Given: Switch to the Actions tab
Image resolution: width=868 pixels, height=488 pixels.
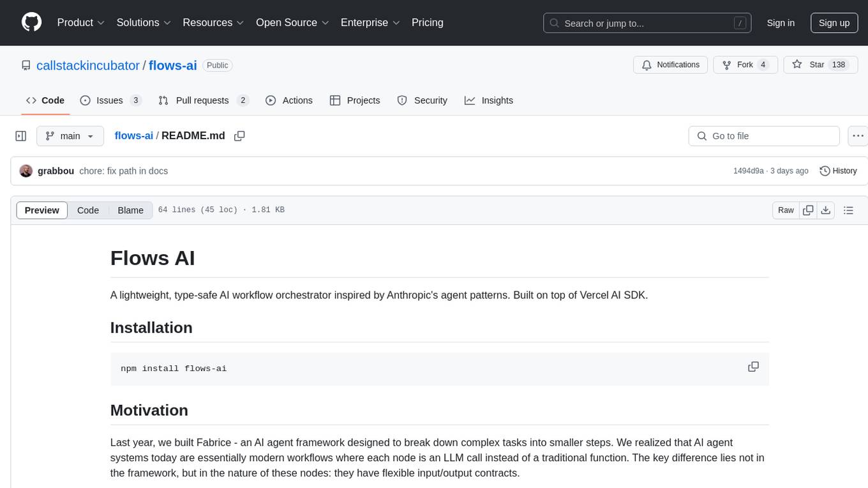Looking at the screenshot, I should [289, 100].
